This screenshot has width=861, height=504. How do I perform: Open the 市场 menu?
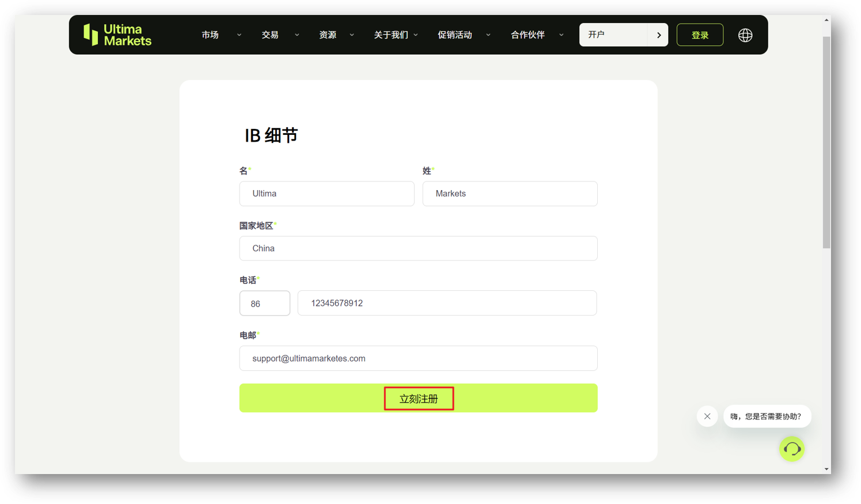click(x=210, y=35)
